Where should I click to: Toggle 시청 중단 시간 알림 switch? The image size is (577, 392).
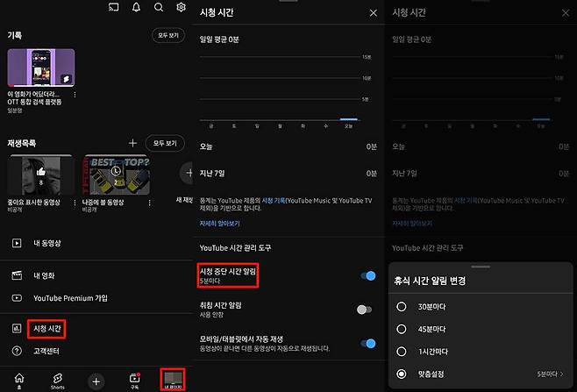[x=368, y=275]
